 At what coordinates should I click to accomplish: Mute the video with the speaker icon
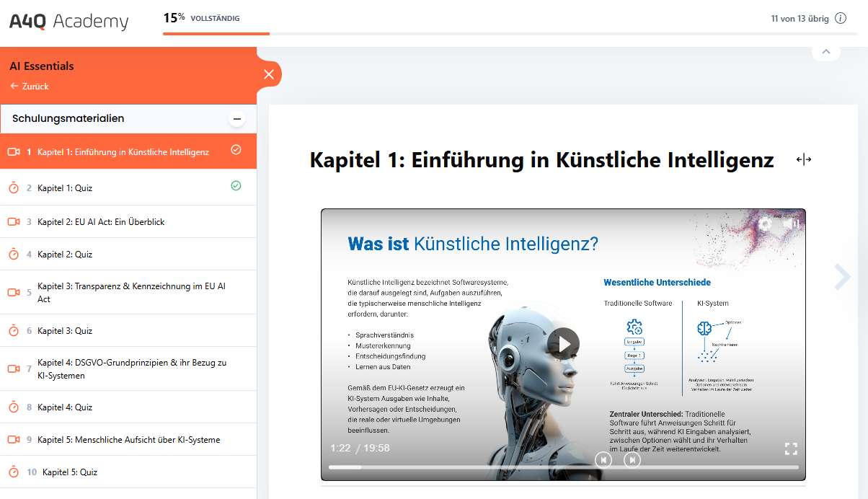coord(791,224)
